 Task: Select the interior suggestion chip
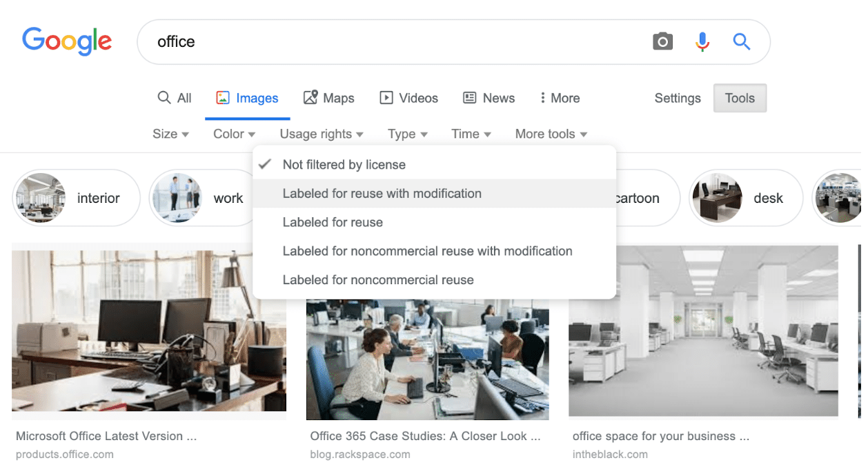pyautogui.click(x=76, y=198)
